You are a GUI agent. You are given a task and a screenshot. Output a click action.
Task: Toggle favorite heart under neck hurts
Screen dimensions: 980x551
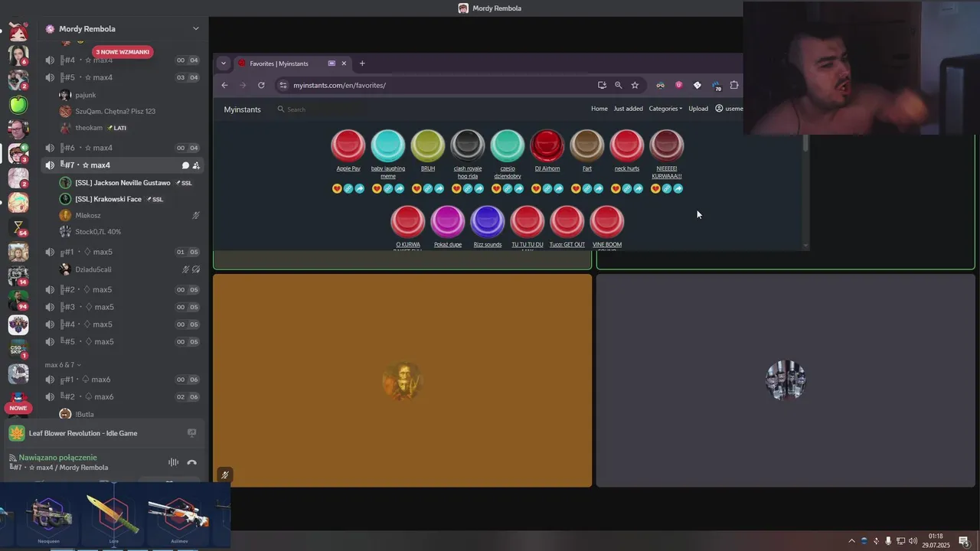tap(616, 188)
